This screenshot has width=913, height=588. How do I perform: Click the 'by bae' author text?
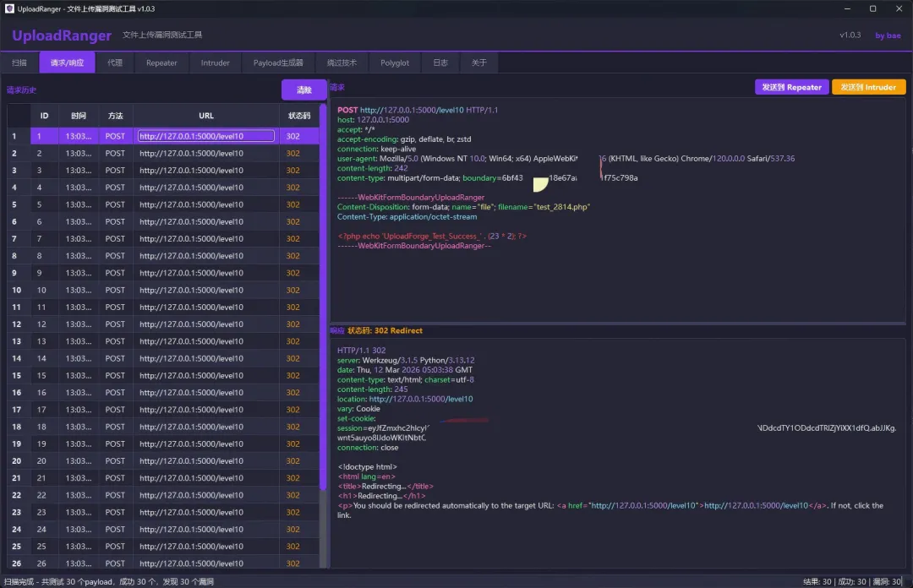click(x=888, y=35)
